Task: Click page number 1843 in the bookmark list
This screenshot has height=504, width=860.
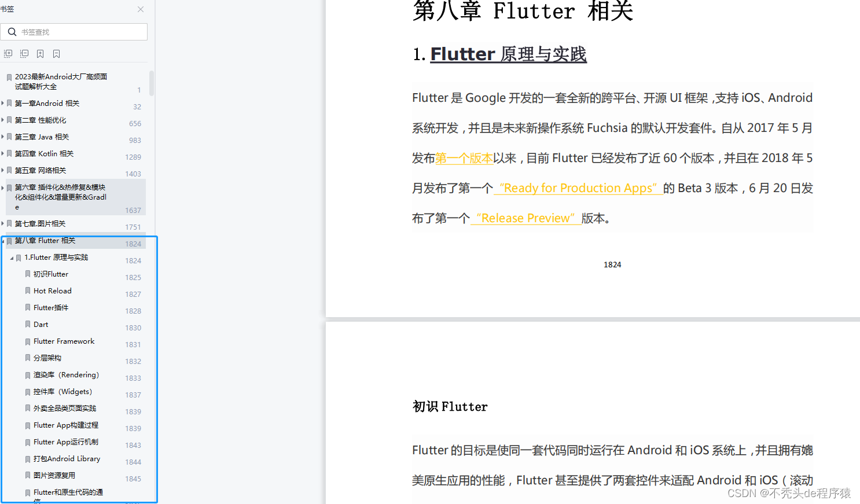Action: point(133,446)
